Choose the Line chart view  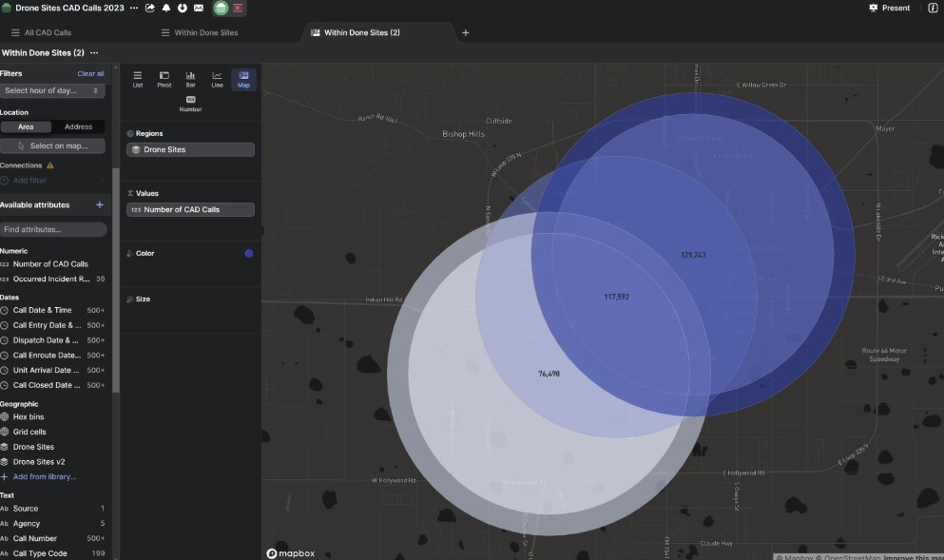[217, 79]
